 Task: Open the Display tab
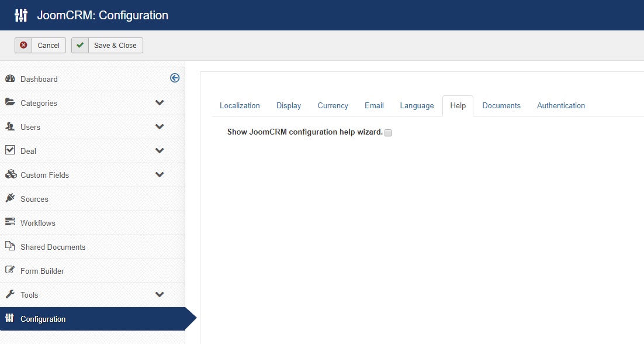(289, 106)
